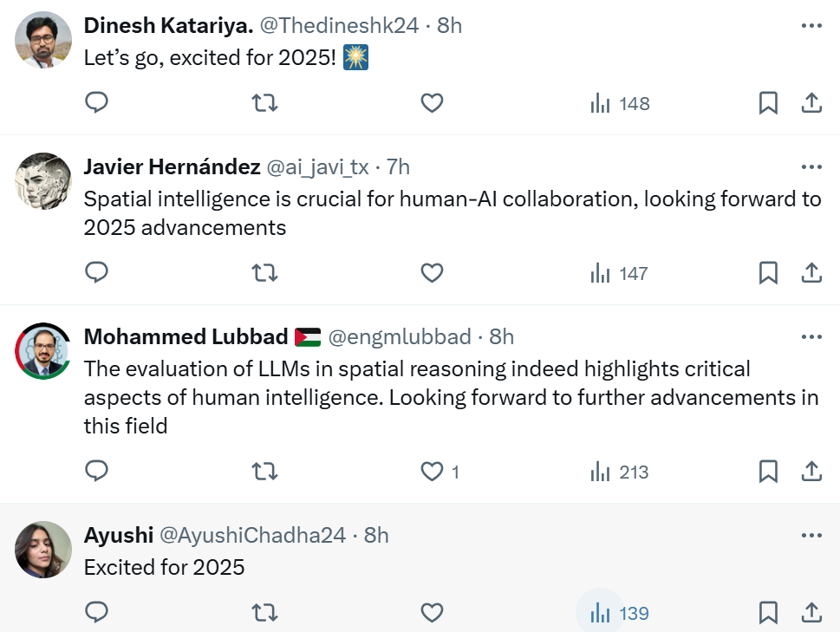Open the @ai_javi_tx profile handle
This screenshot has width=840, height=632.
click(317, 166)
